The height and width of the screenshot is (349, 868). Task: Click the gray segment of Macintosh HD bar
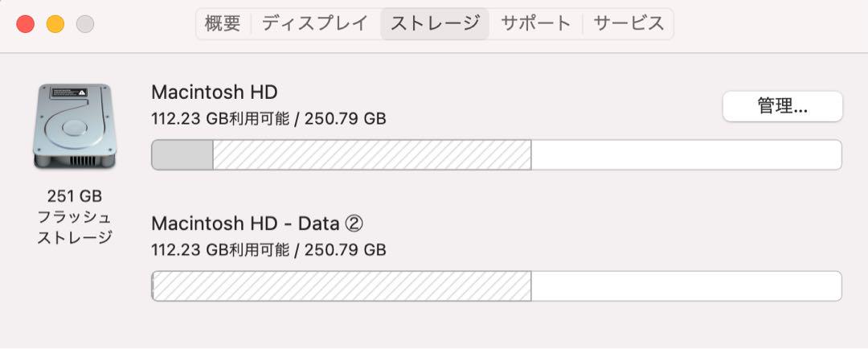coord(182,155)
